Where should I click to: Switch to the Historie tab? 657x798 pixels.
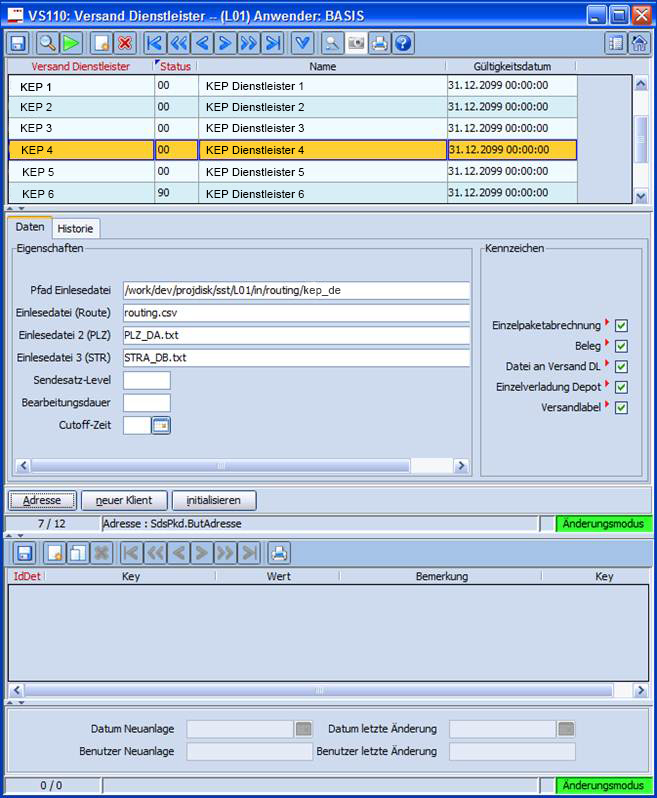(x=75, y=228)
